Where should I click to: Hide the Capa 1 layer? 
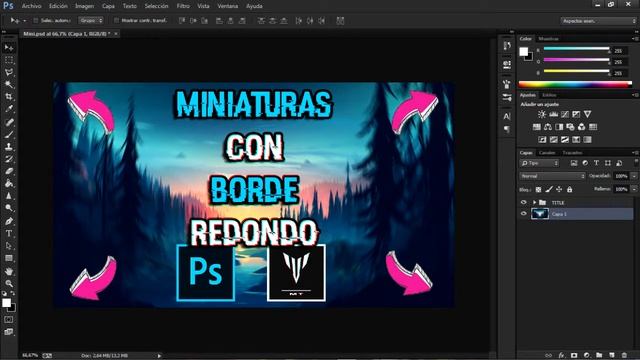(524, 214)
